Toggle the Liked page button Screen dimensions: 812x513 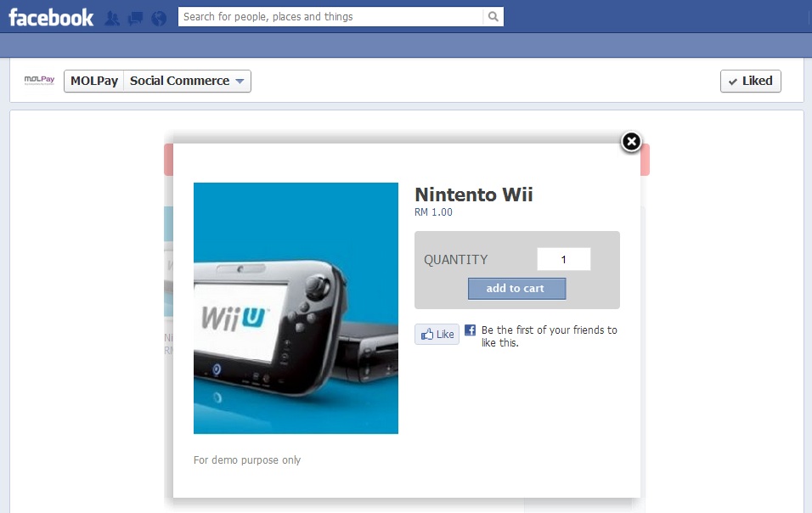750,81
